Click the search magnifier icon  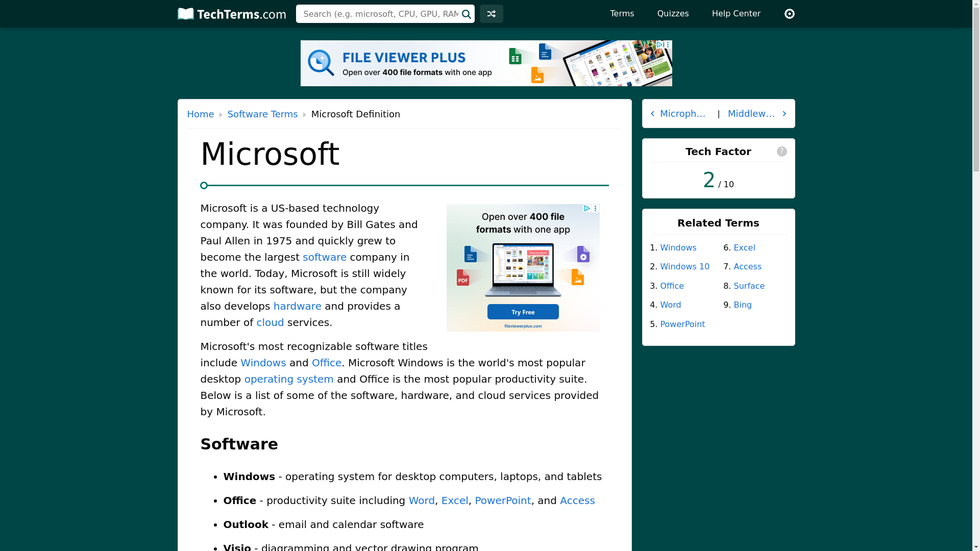pos(467,14)
